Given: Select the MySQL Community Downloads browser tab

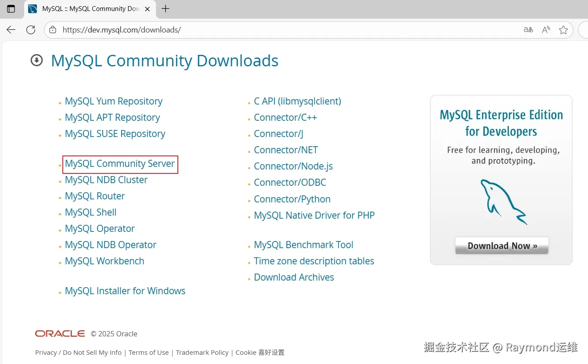Looking at the screenshot, I should [90, 9].
